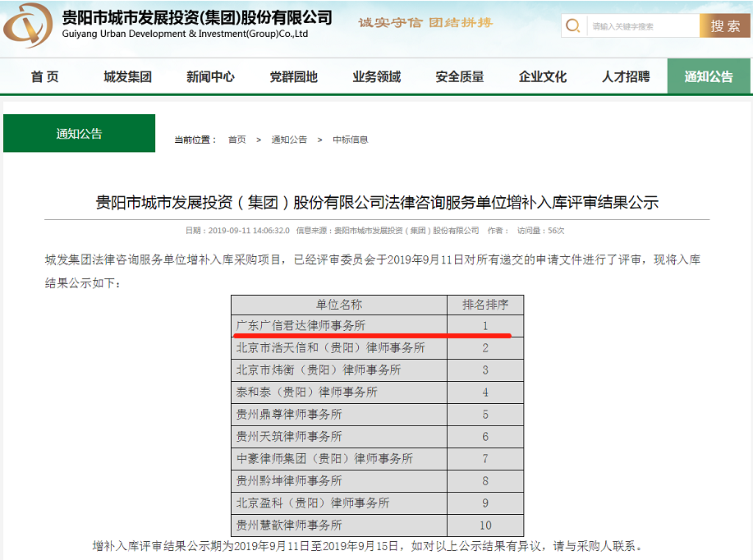Go to 人才招聘 recruitment page

(x=625, y=76)
